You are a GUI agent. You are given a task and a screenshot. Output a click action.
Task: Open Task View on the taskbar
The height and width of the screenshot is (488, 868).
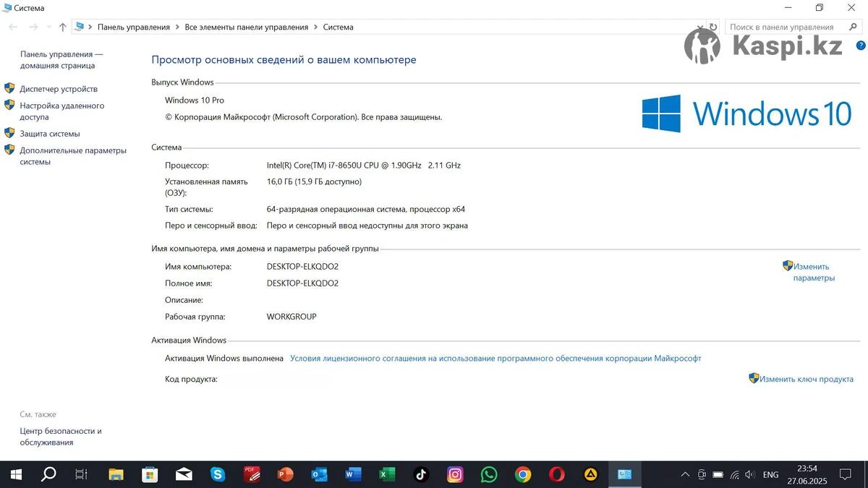[x=81, y=475]
